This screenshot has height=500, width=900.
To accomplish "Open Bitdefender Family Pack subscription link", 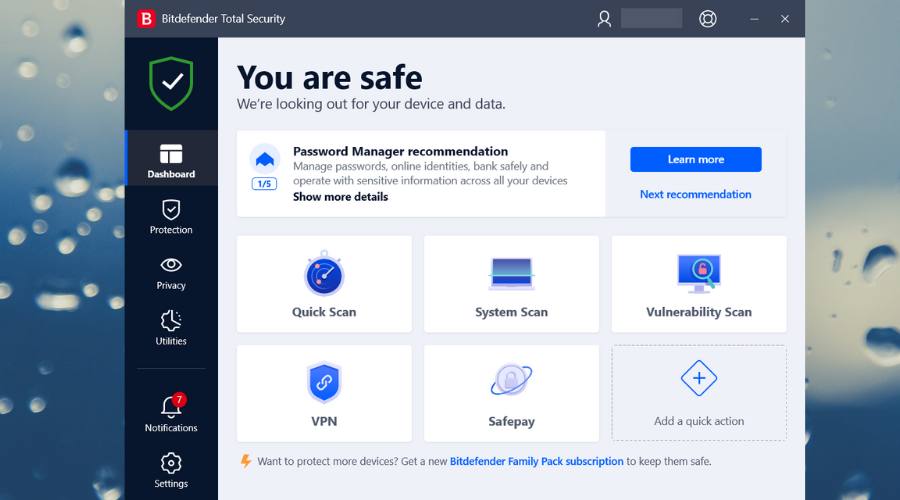I will [x=536, y=461].
